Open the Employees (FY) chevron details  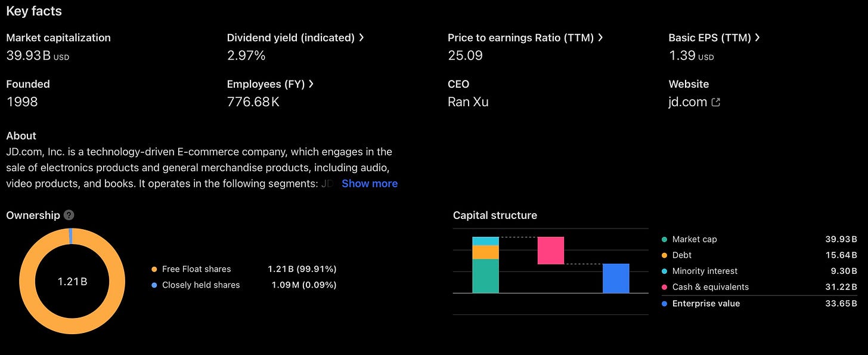pos(311,84)
